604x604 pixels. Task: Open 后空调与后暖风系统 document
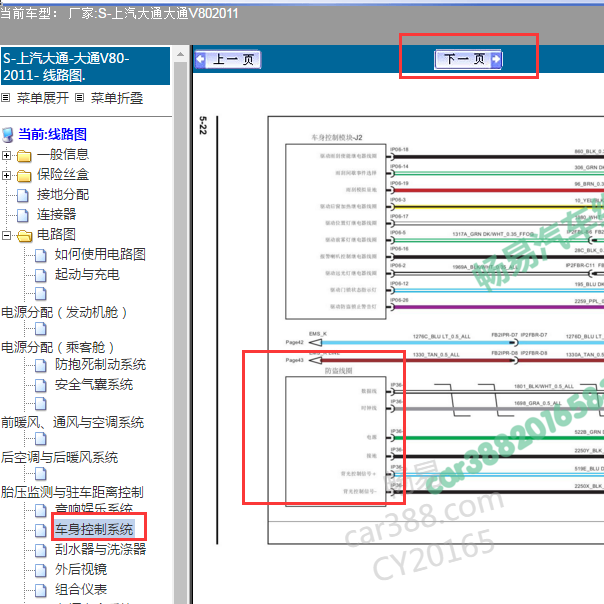pyautogui.click(x=59, y=458)
